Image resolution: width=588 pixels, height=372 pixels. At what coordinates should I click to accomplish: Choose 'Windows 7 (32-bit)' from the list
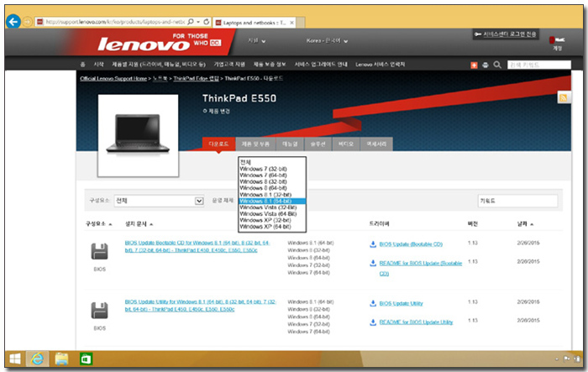click(272, 169)
